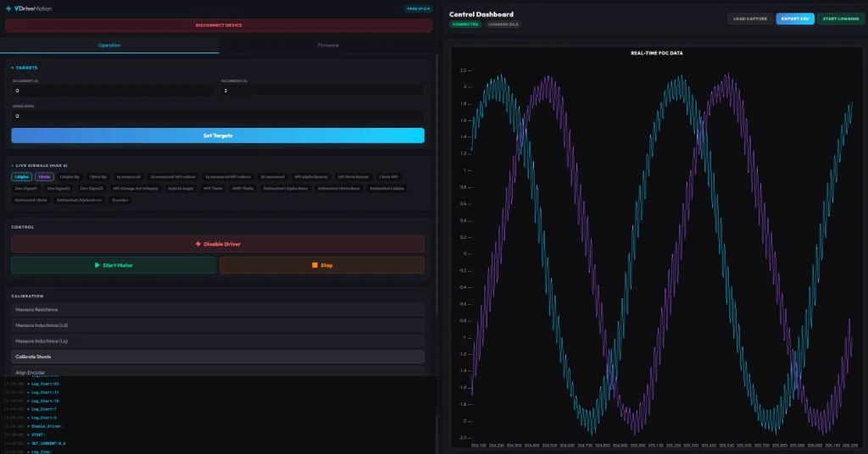Image resolution: width=868 pixels, height=454 pixels.
Task: Run Measure Resistance calibration
Action: click(x=218, y=310)
